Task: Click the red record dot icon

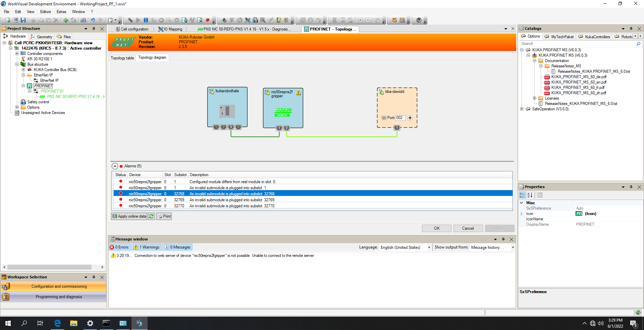Action: tap(208, 20)
